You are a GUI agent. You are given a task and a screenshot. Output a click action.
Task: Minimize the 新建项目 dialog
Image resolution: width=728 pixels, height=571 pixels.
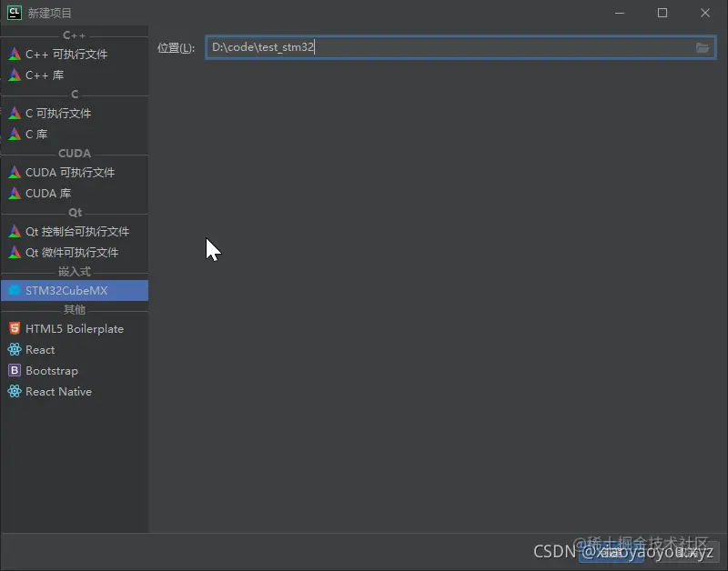(x=620, y=13)
